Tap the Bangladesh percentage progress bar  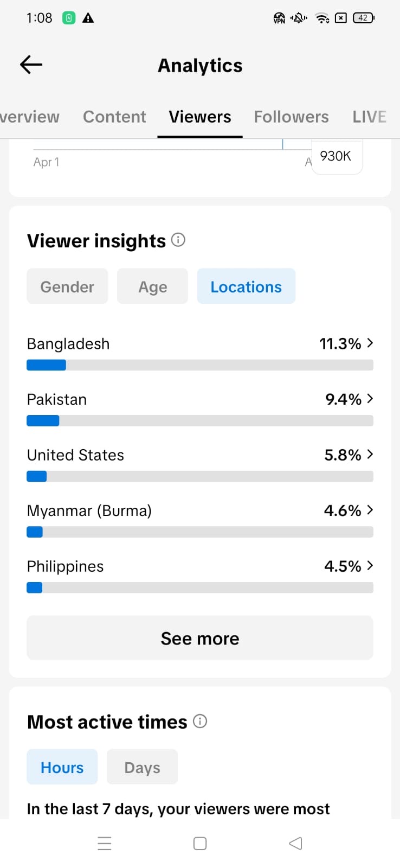click(x=200, y=365)
